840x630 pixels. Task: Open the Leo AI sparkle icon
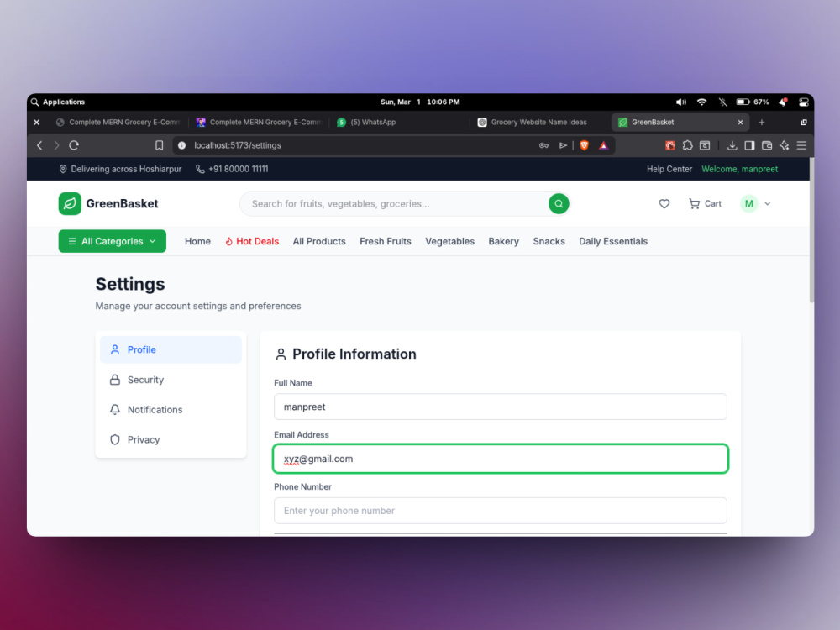(785, 145)
